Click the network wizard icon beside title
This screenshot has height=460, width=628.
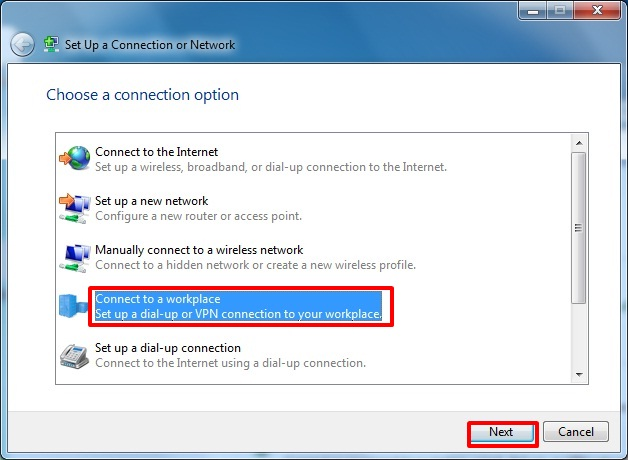click(x=51, y=44)
